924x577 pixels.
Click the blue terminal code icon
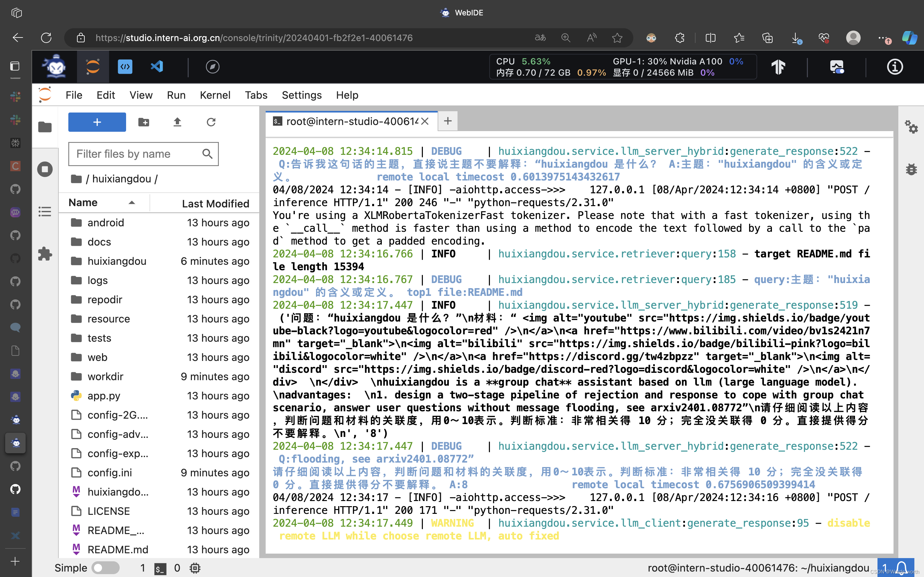(x=125, y=67)
